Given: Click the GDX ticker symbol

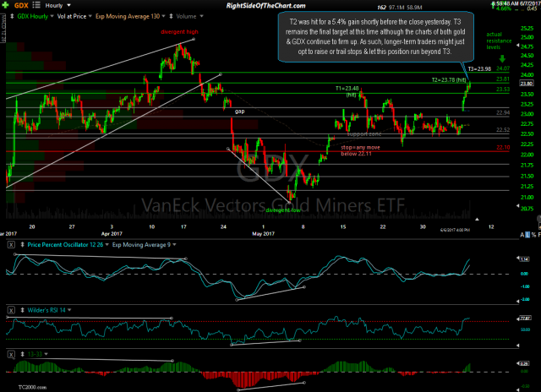Looking at the screenshot, I should 21,6.
